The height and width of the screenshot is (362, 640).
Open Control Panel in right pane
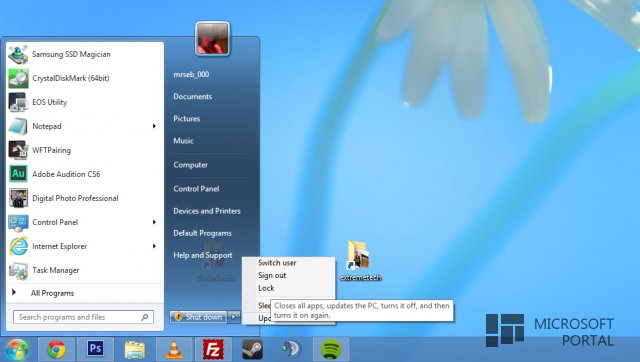[x=196, y=189]
